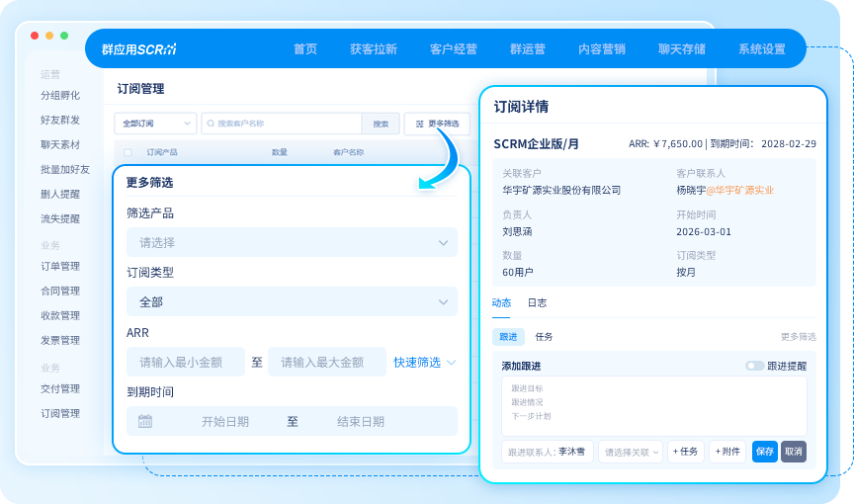This screenshot has height=504, width=854.
Task: Click the 订阅产品 column header
Action: [162, 152]
